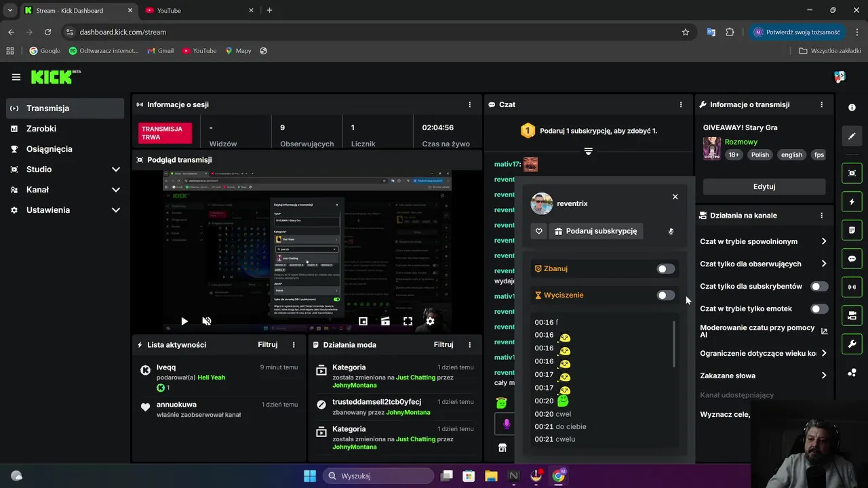Click the Windows taskbar Wyszukaj search box

pyautogui.click(x=377, y=476)
